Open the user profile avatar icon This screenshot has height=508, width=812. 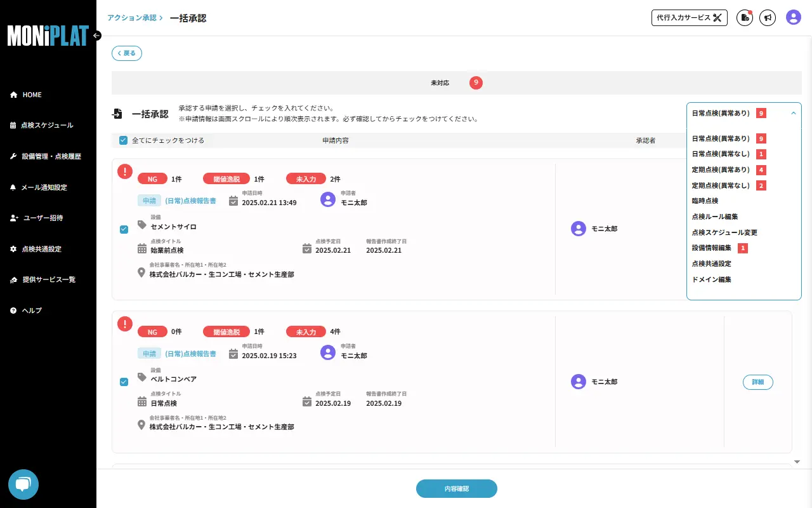point(793,18)
